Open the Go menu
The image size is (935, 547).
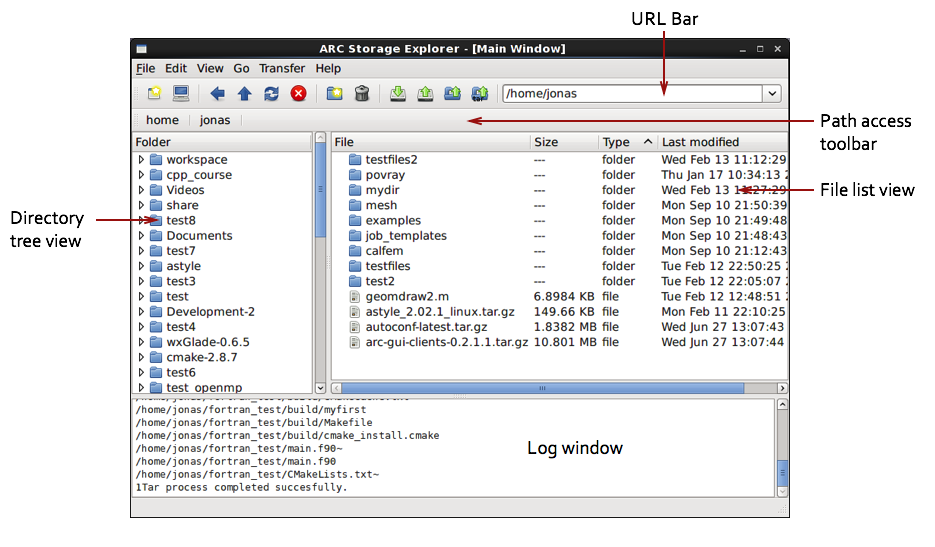241,69
